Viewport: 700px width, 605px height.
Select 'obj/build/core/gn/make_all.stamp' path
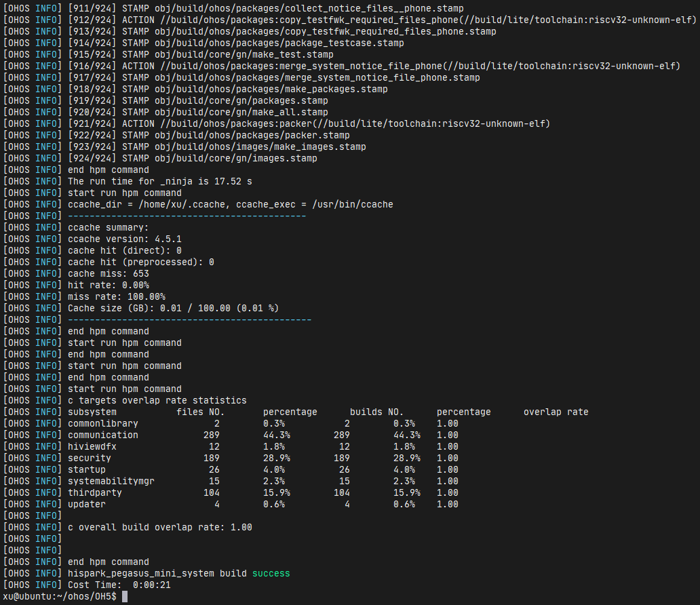pyautogui.click(x=241, y=112)
